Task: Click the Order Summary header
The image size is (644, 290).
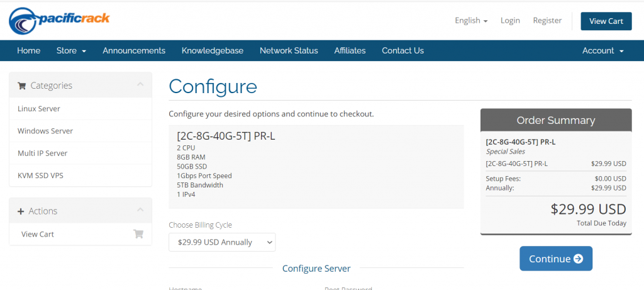Action: [x=556, y=120]
